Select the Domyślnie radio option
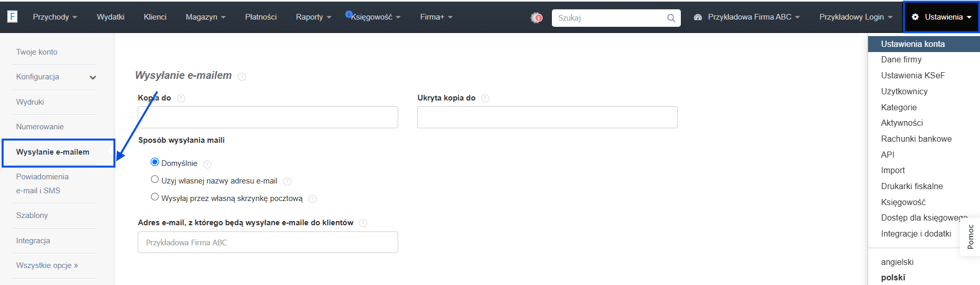Image resolution: width=980 pixels, height=285 pixels. point(155,162)
